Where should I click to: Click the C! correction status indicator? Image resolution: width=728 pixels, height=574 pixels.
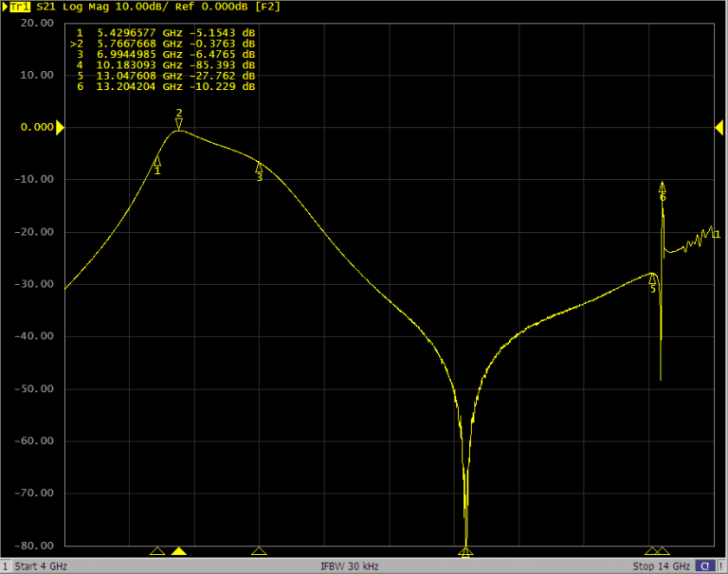tap(704, 566)
